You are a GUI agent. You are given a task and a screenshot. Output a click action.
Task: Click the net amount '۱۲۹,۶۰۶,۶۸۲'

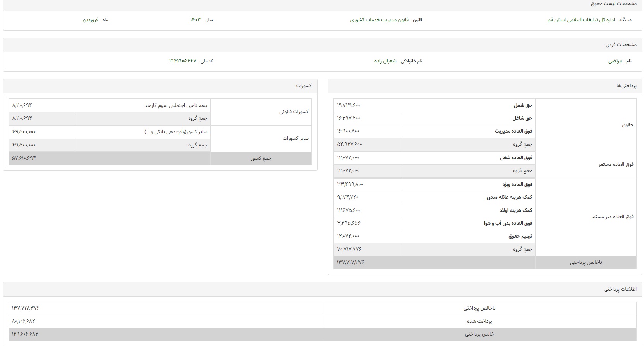(x=25, y=334)
